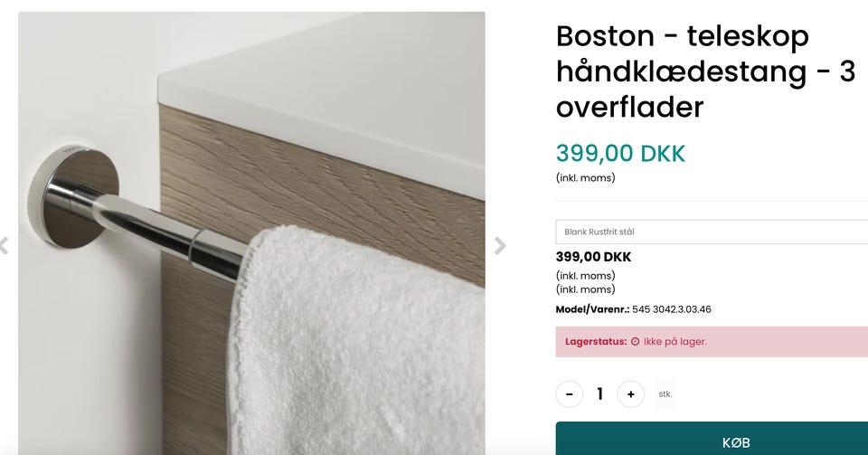Select model number 545 3042.3.03.46
The height and width of the screenshot is (455, 868).
(x=672, y=309)
